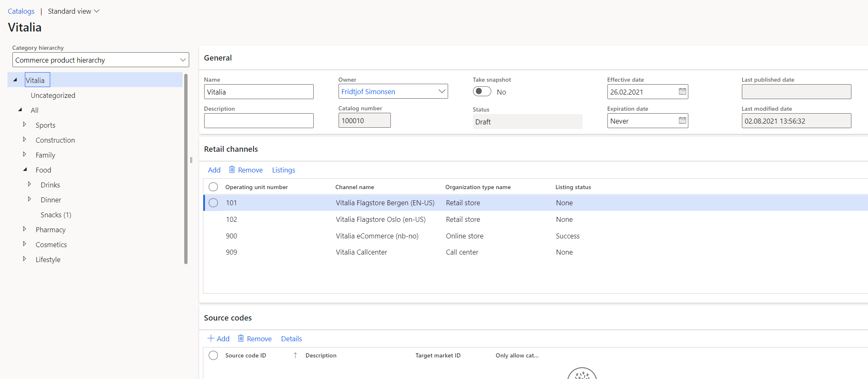Select the row for operating unit 101
This screenshot has width=868, height=379.
tap(213, 203)
